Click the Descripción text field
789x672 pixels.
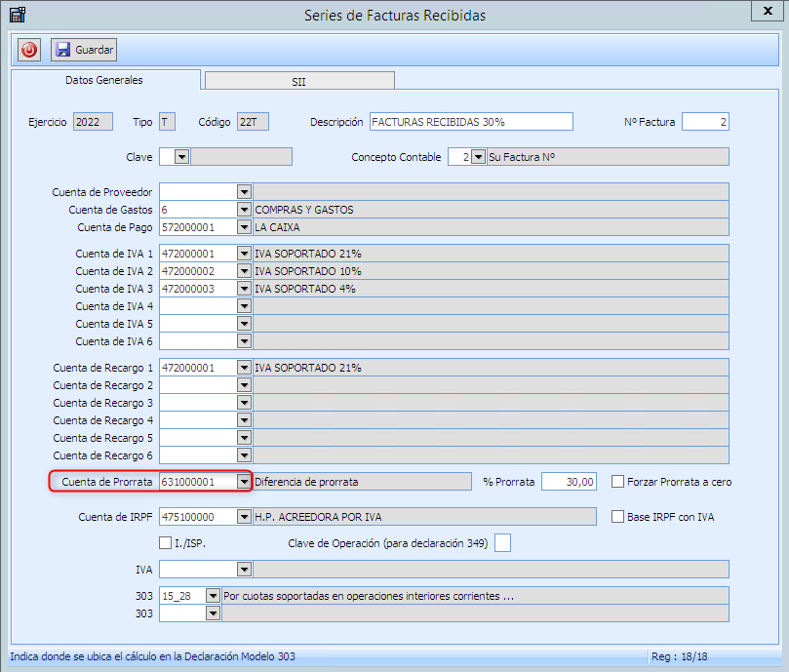pyautogui.click(x=470, y=122)
